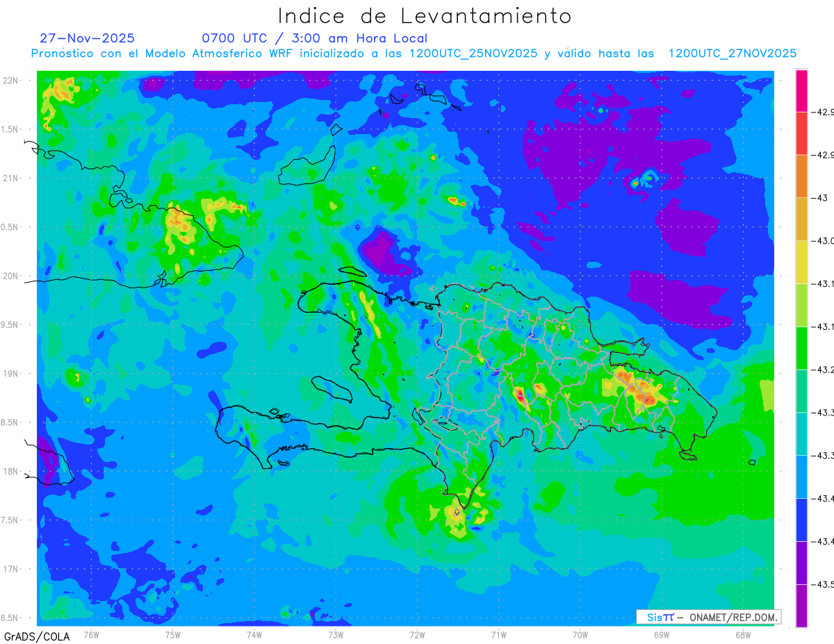
Task: Pick the orange swatch in the legend bar
Action: [801, 176]
